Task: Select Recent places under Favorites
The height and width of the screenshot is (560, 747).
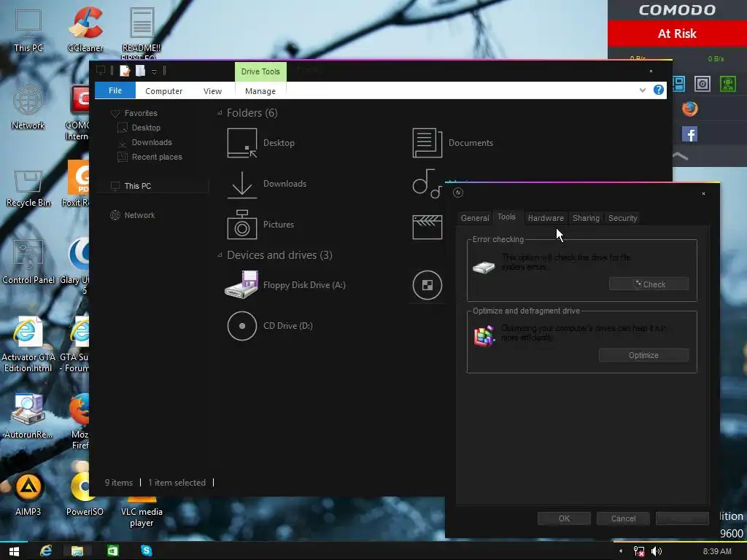Action: point(150,157)
